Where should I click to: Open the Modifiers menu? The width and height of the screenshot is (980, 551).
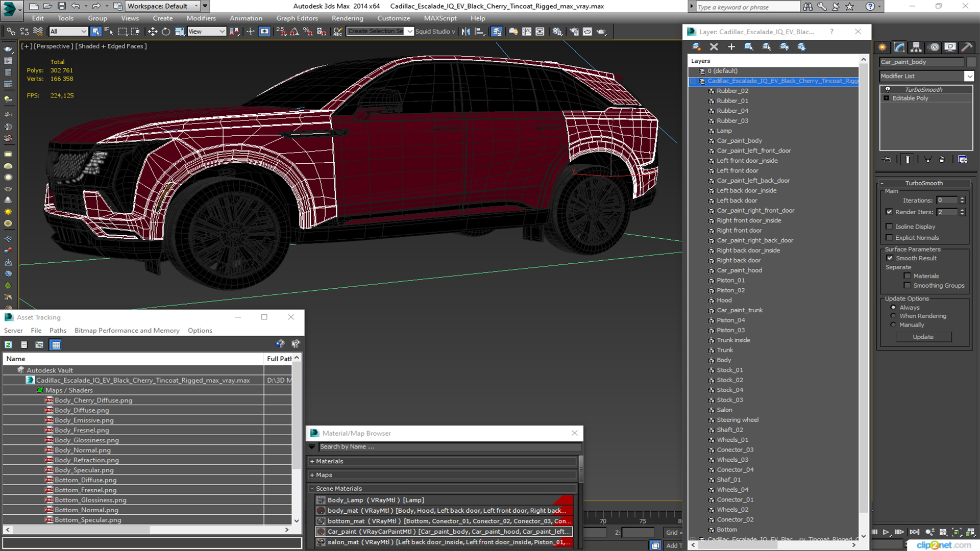201,18
